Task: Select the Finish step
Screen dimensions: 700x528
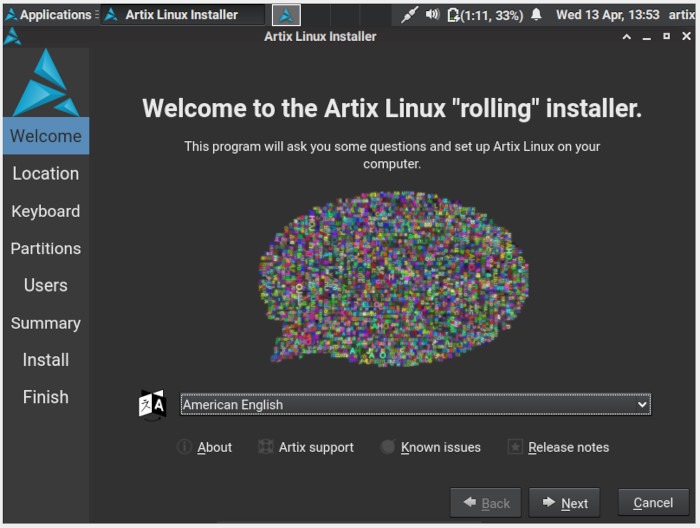Action: [x=46, y=397]
